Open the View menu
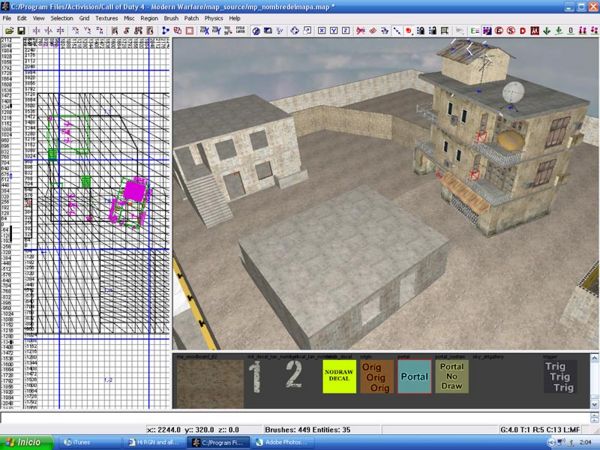 click(x=39, y=18)
